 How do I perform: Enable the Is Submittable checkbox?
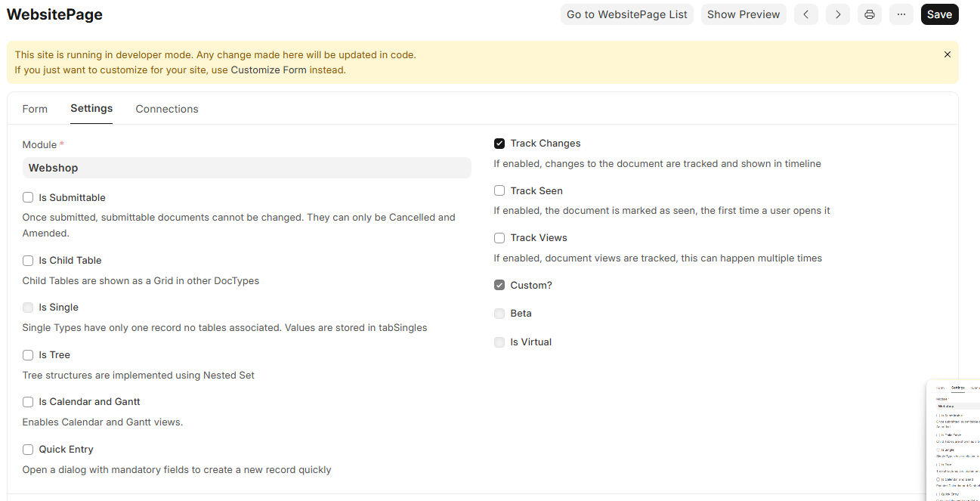click(28, 197)
